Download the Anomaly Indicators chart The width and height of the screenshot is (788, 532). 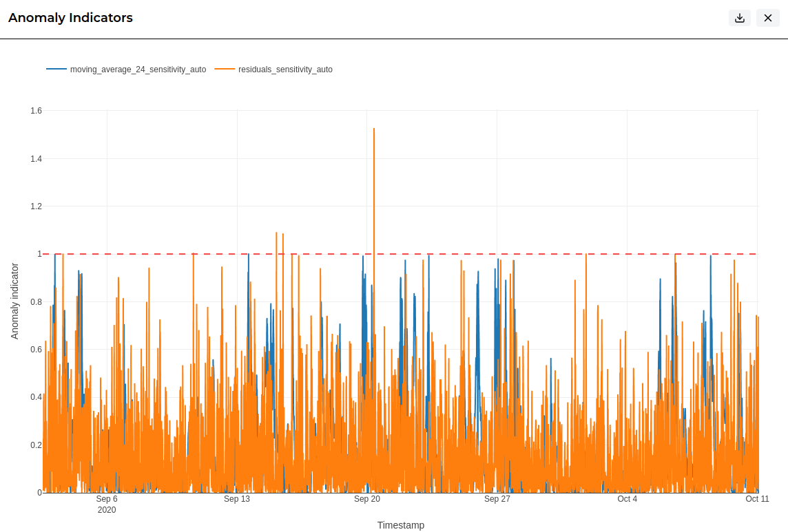click(x=739, y=18)
